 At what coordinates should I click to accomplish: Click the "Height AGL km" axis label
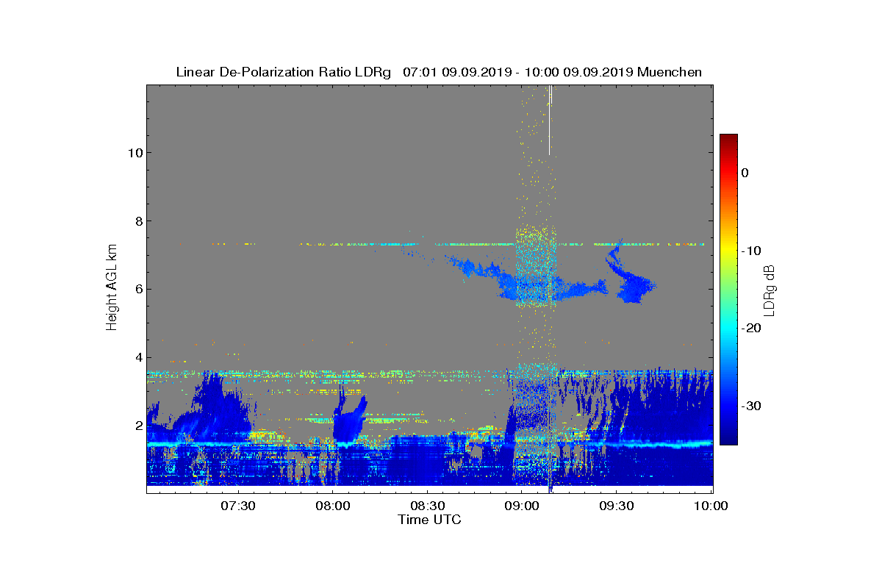[112, 288]
